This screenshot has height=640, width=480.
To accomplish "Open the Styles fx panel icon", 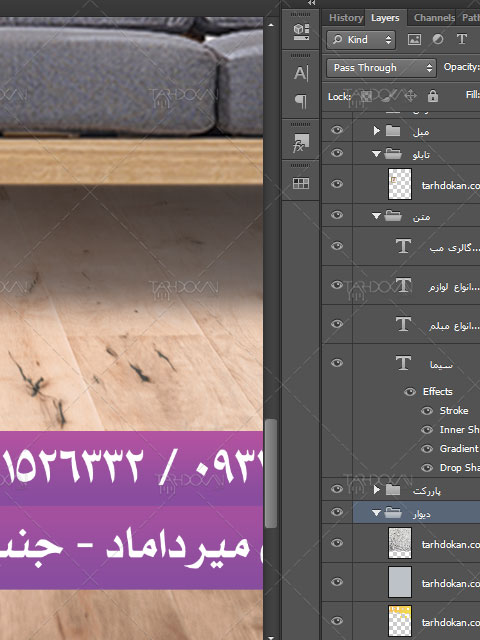I will tap(301, 142).
